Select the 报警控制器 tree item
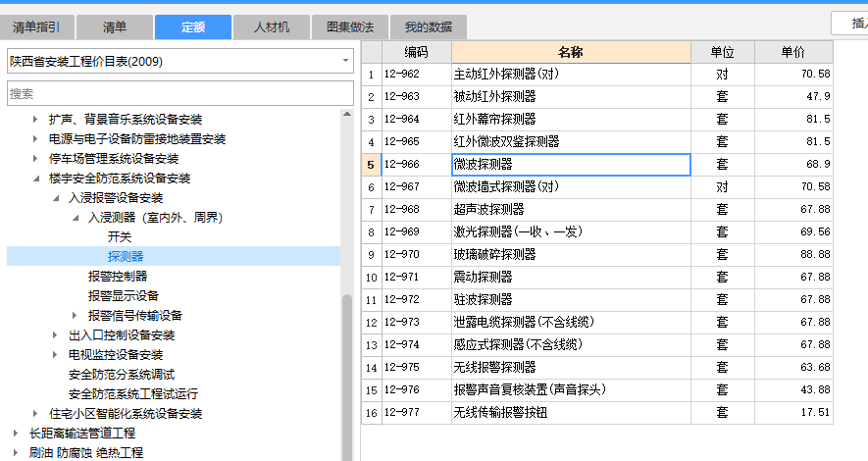The width and height of the screenshot is (868, 461). click(118, 277)
